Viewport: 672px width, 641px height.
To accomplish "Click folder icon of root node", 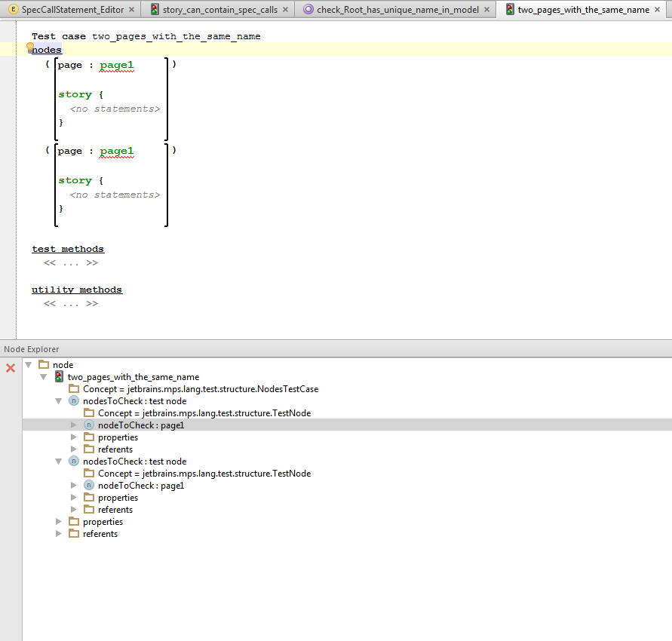I will coord(44,365).
